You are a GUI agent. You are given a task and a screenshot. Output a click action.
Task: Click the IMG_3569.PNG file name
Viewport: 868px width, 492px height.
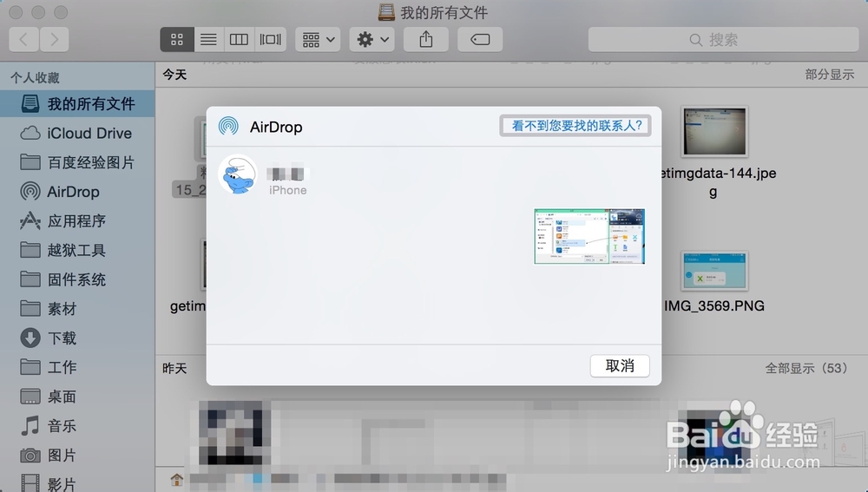point(714,306)
